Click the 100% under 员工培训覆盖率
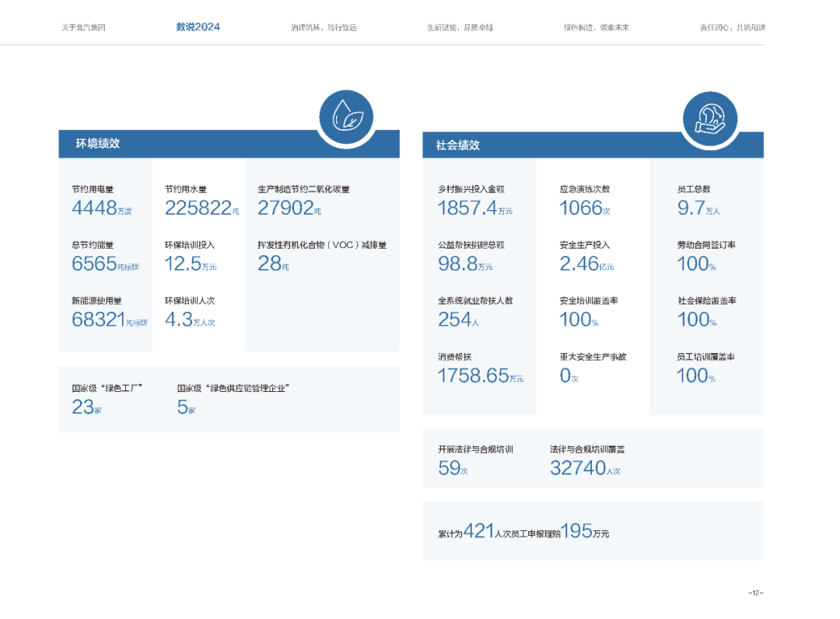The width and height of the screenshot is (840, 619). 696,376
